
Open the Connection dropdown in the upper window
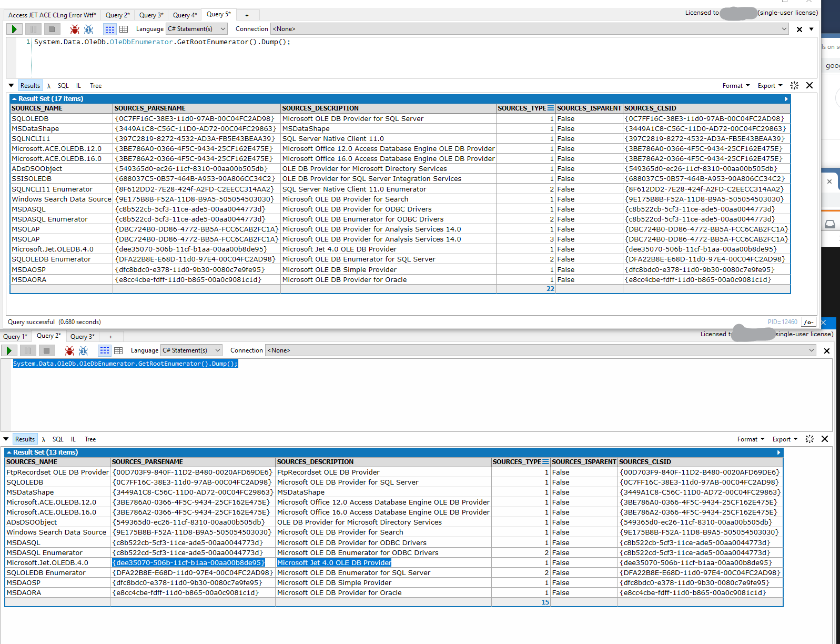(x=530, y=29)
